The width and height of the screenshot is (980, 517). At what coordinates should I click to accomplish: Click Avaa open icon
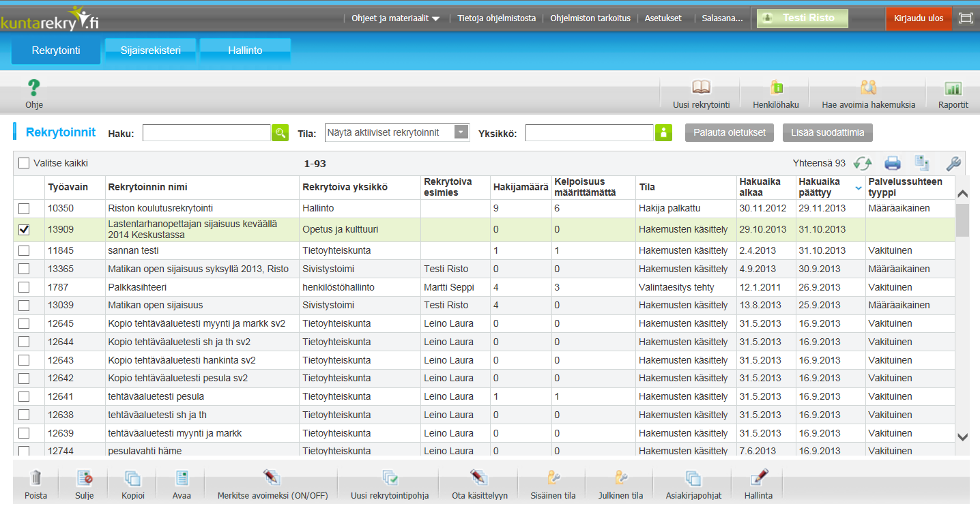[182, 478]
